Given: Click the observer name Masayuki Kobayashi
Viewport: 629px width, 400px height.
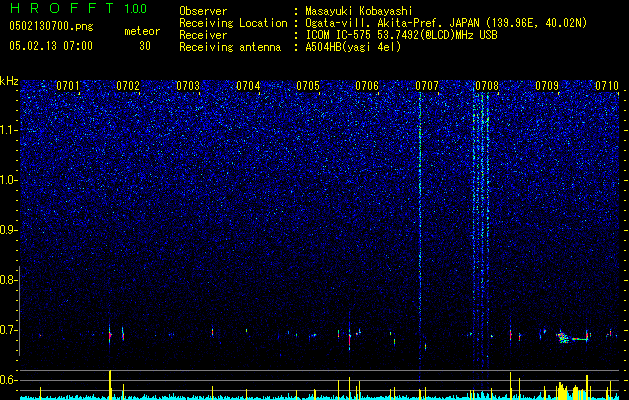Looking at the screenshot, I should click(359, 11).
